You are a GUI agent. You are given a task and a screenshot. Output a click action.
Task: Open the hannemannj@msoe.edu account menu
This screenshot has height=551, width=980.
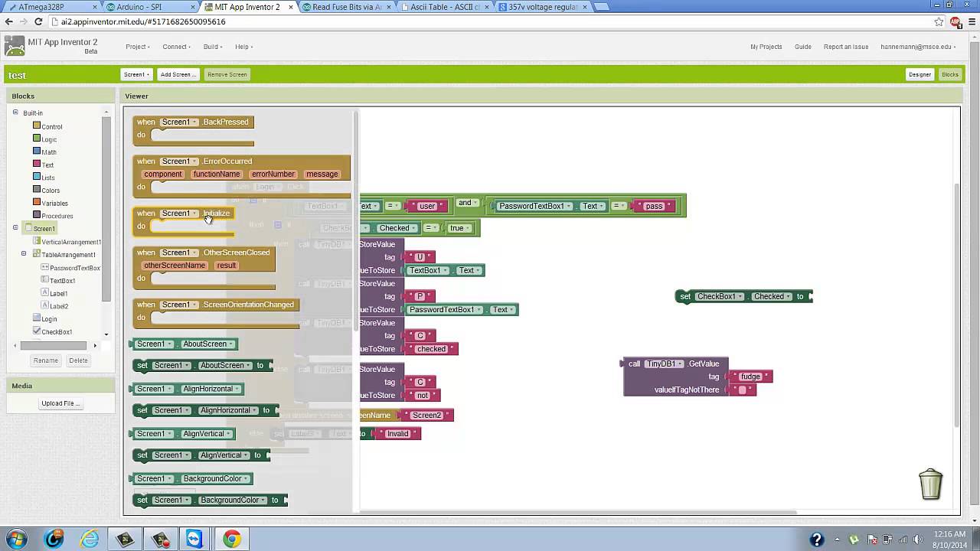coord(918,47)
